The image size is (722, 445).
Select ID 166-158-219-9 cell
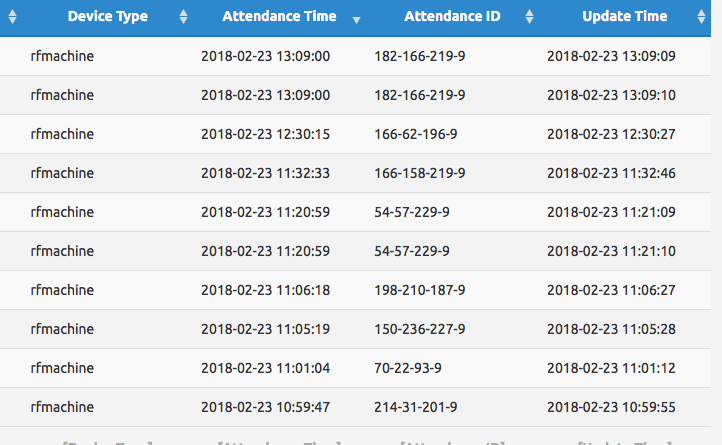(x=419, y=173)
